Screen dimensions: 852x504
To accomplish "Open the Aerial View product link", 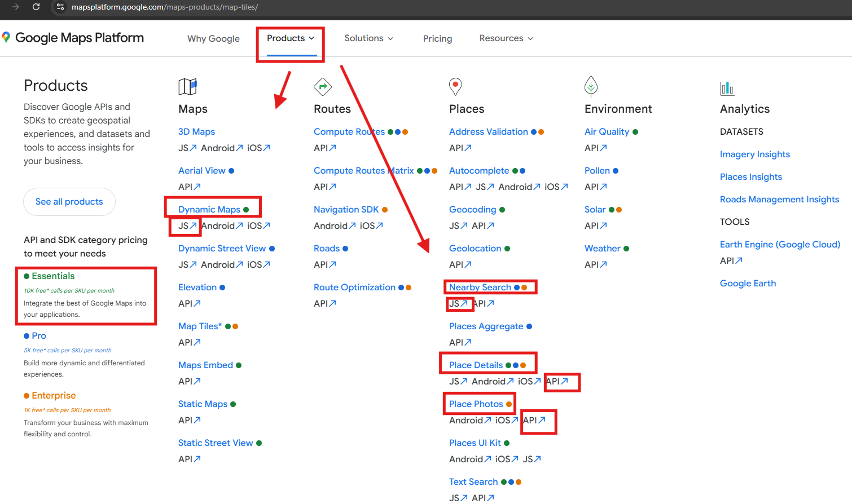I will pos(201,170).
